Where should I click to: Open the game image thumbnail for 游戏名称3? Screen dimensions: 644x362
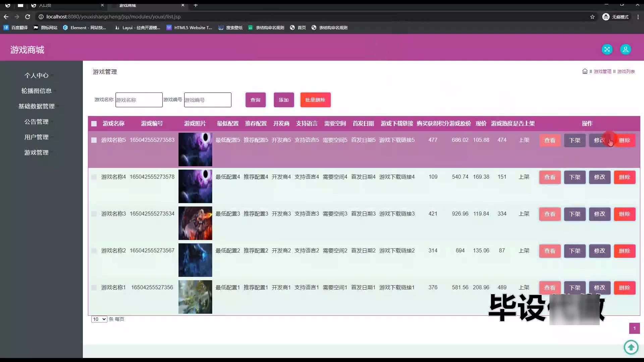[x=195, y=223]
